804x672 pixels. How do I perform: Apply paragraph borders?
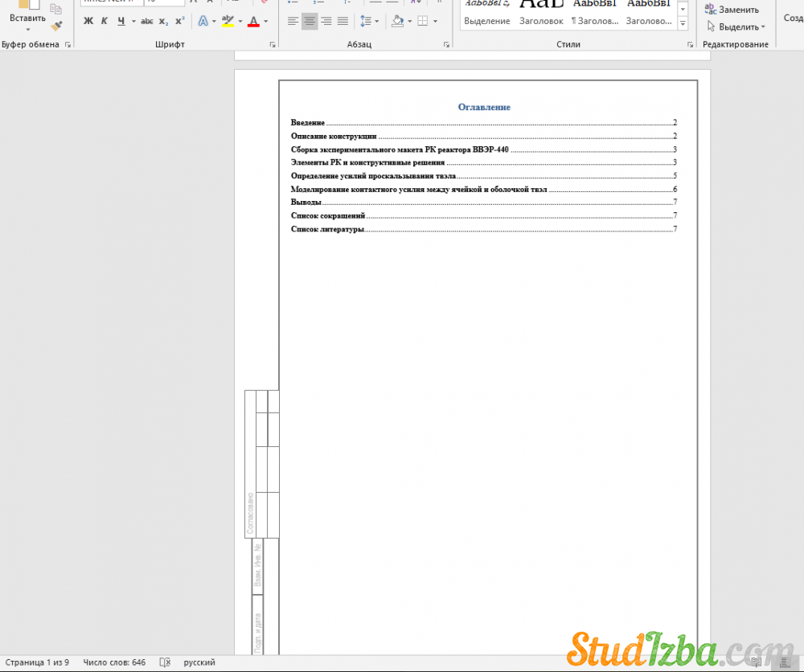click(423, 22)
